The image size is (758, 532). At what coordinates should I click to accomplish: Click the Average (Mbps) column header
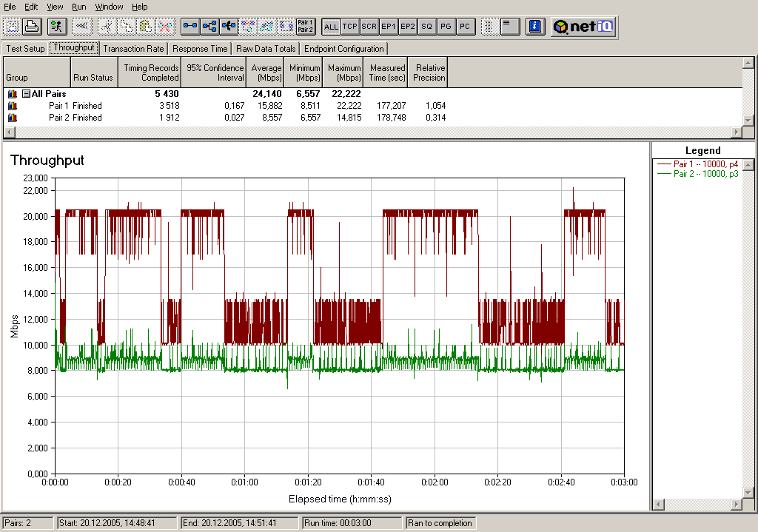[x=266, y=73]
